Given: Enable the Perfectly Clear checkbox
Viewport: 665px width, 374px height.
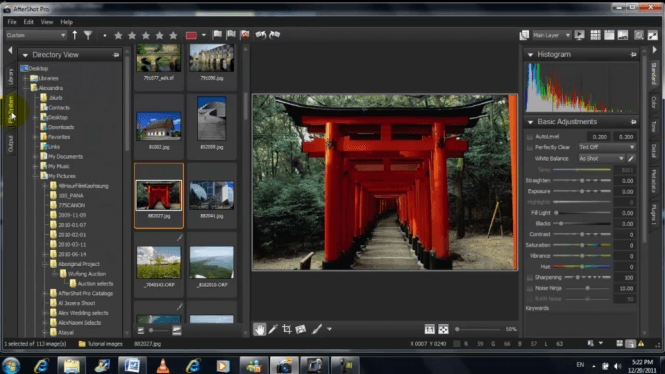Looking at the screenshot, I should [x=530, y=148].
